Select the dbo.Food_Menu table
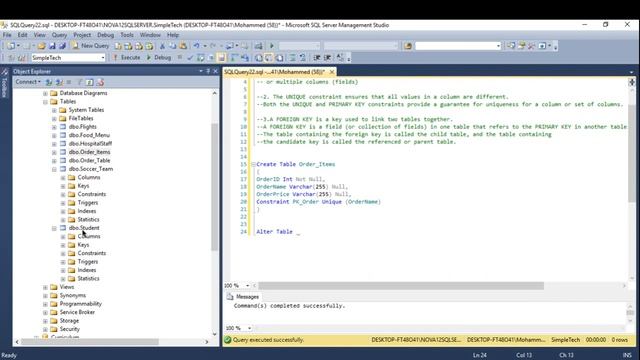Screen dimensions: 640x360 pos(89,135)
